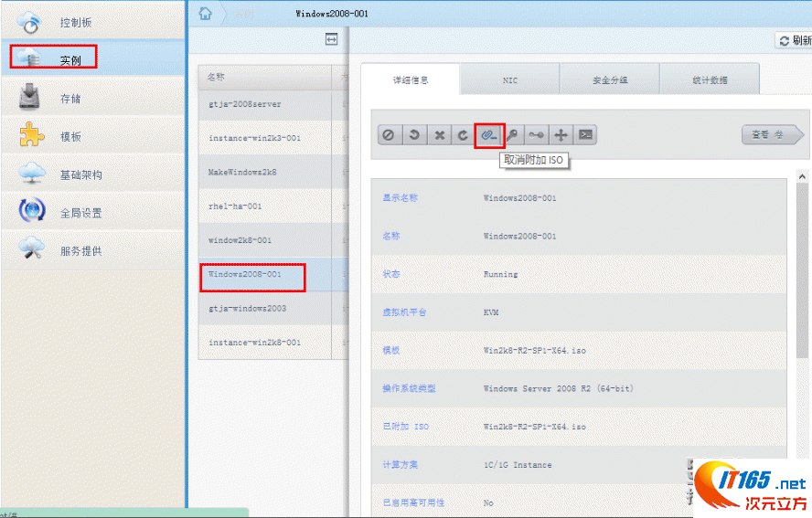
Task: Click the panel expand toggle icon
Action: (x=331, y=39)
